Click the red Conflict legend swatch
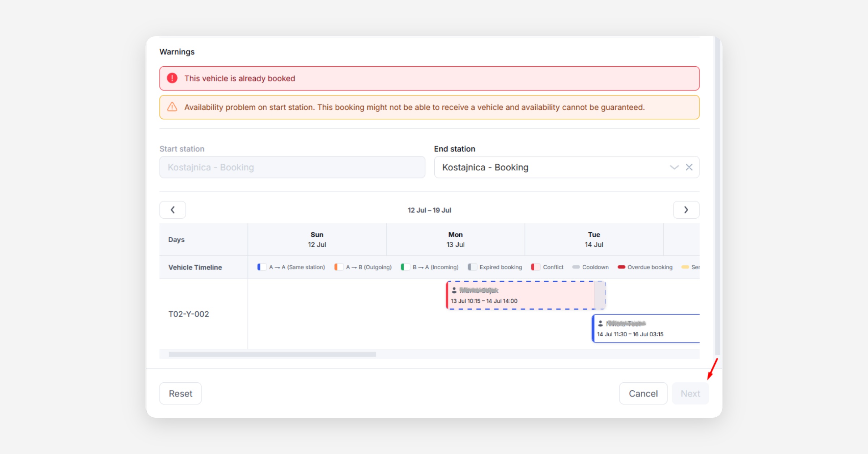The height and width of the screenshot is (454, 868). (x=535, y=267)
